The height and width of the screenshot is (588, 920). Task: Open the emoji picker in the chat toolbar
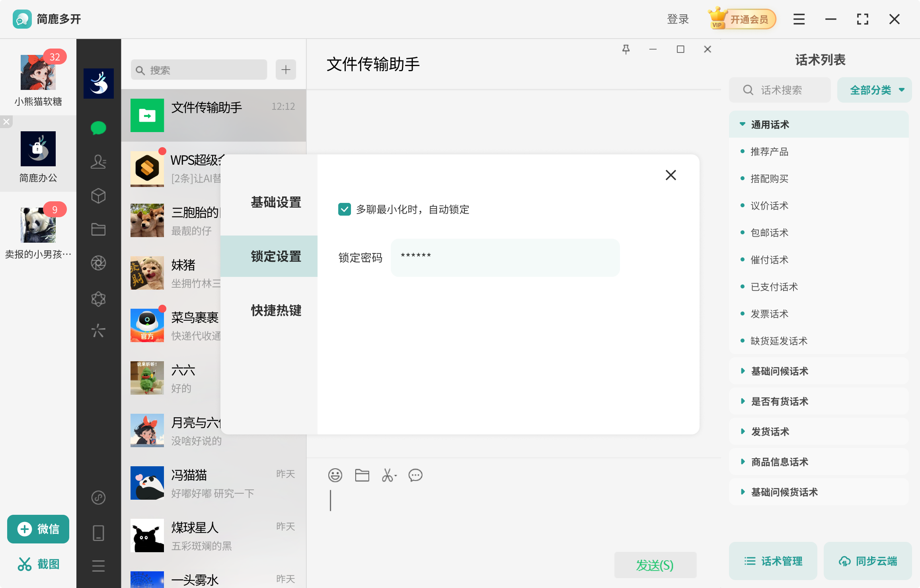[x=335, y=475]
